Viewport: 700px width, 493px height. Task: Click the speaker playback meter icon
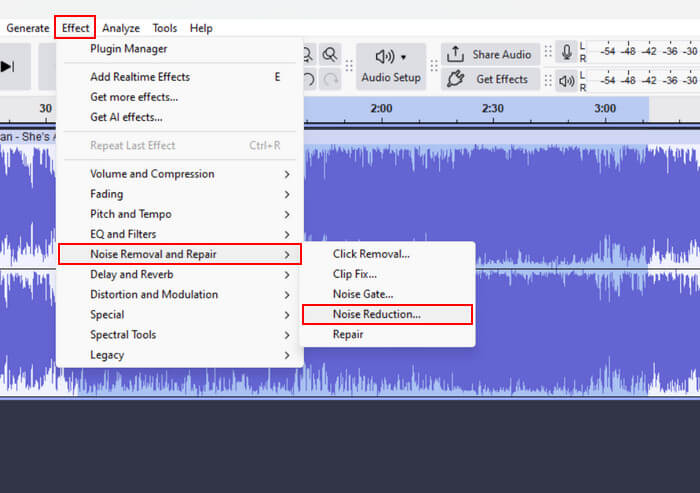[567, 81]
